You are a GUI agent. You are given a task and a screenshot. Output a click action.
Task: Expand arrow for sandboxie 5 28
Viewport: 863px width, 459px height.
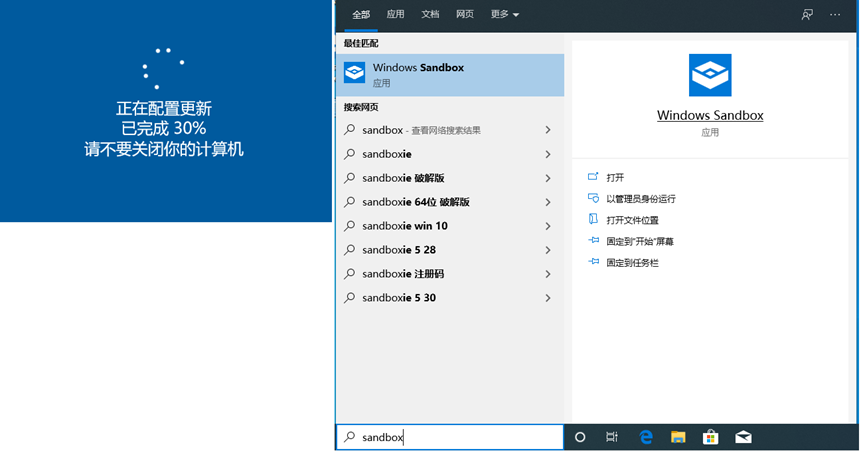548,250
